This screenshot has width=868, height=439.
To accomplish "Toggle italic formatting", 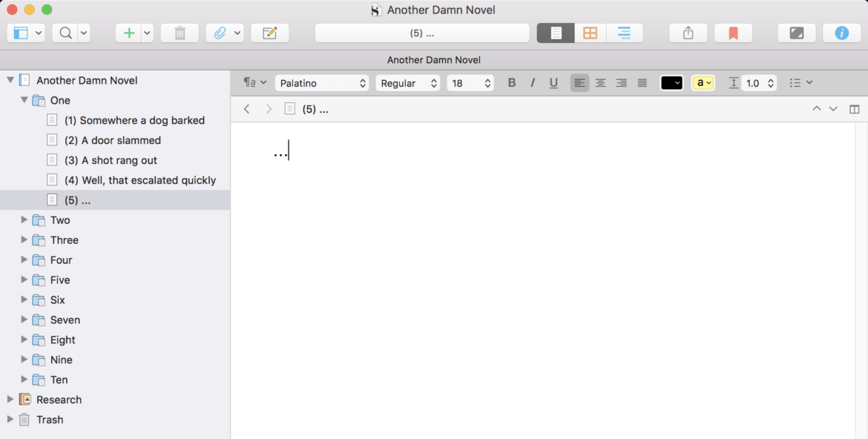I will click(x=532, y=83).
